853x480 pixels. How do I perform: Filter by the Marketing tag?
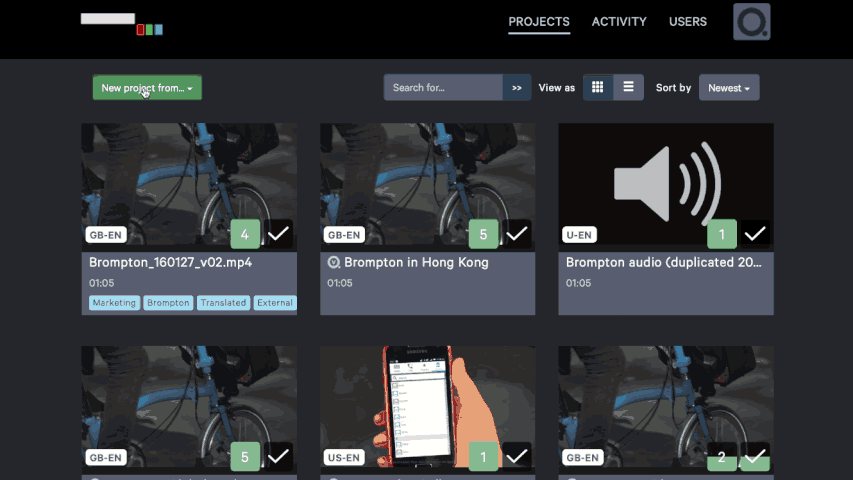[114, 303]
